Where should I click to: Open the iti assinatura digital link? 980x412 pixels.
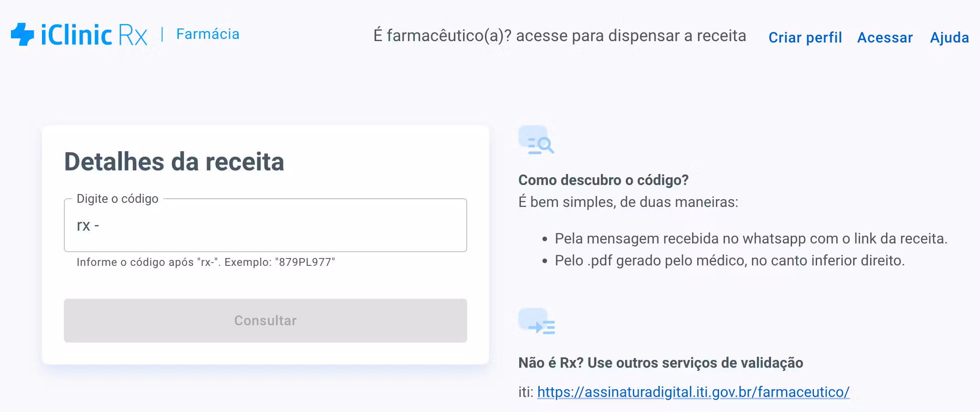[x=693, y=392]
